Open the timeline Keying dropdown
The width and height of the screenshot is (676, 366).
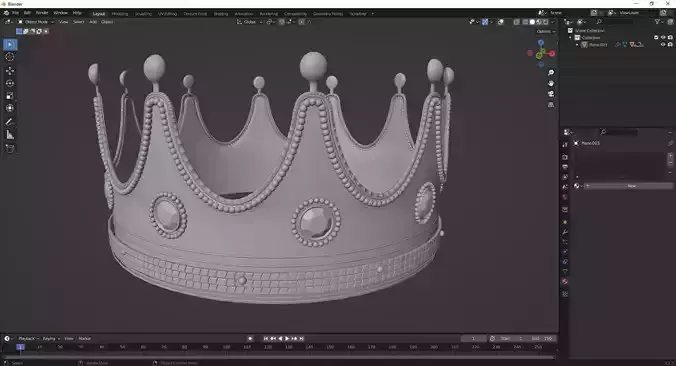[x=51, y=338]
